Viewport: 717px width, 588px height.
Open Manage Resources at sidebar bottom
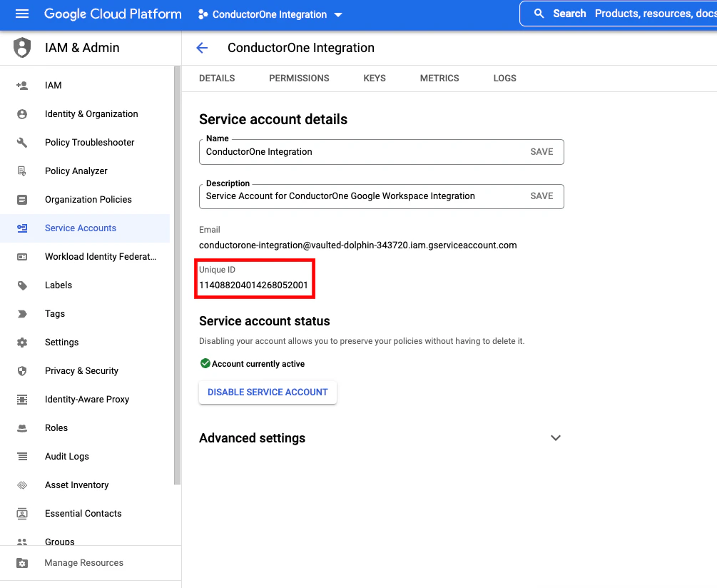tap(84, 562)
